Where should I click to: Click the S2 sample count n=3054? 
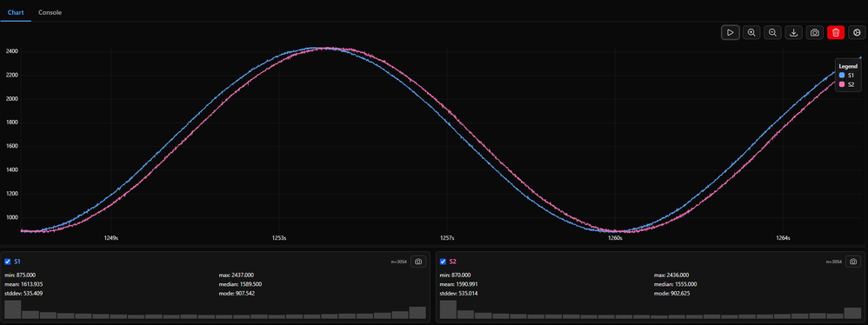point(835,262)
